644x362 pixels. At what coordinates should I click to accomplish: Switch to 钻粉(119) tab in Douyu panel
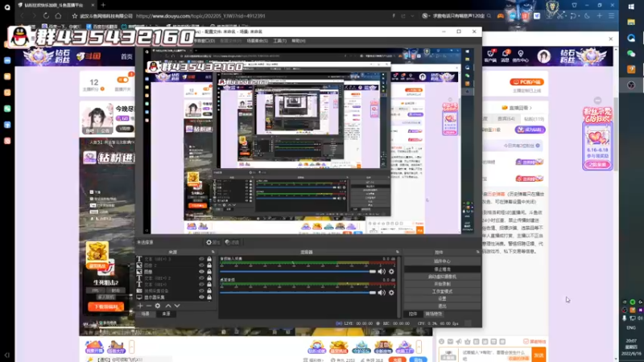(x=534, y=118)
